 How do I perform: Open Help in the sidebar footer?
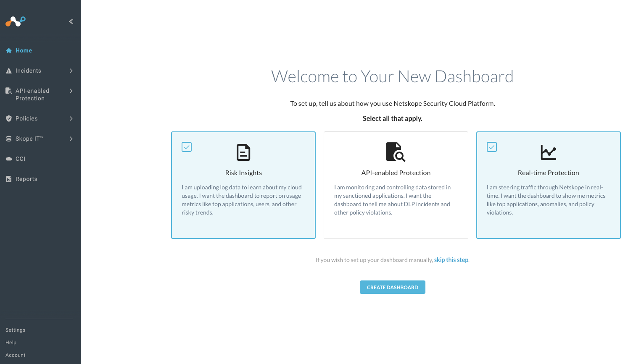pyautogui.click(x=11, y=343)
